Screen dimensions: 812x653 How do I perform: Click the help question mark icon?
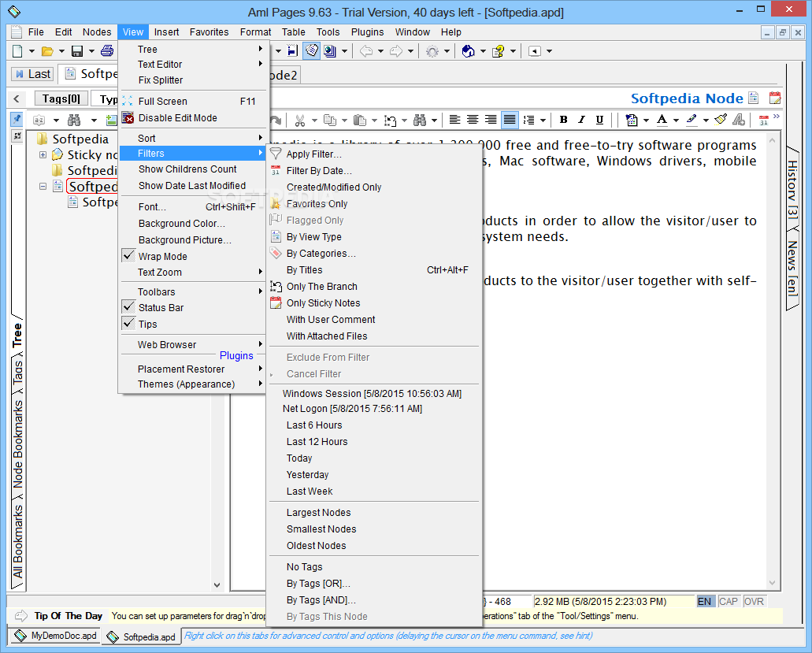(499, 50)
